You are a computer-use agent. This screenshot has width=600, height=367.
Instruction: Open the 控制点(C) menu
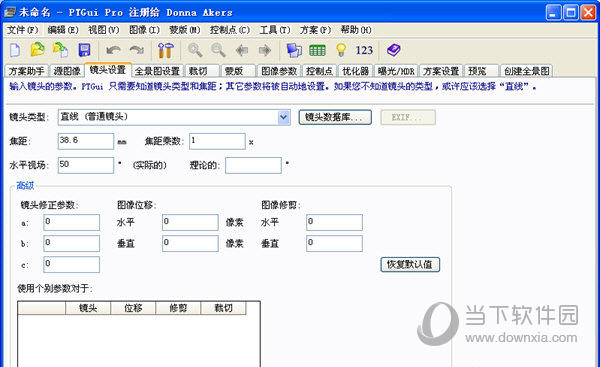[230, 30]
